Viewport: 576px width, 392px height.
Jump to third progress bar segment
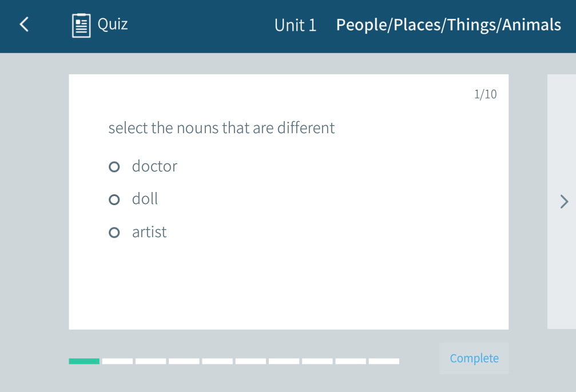click(150, 361)
